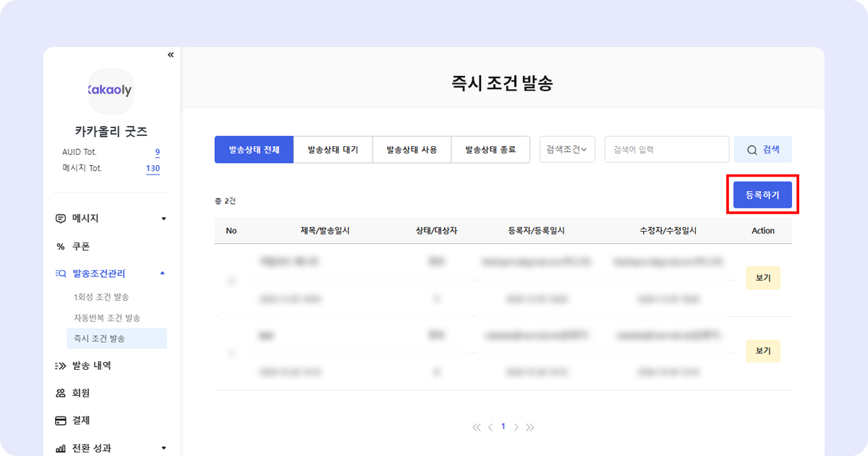Collapse the 발송조건관리 submenu arrow
This screenshot has height=456, width=868.
tap(163, 274)
